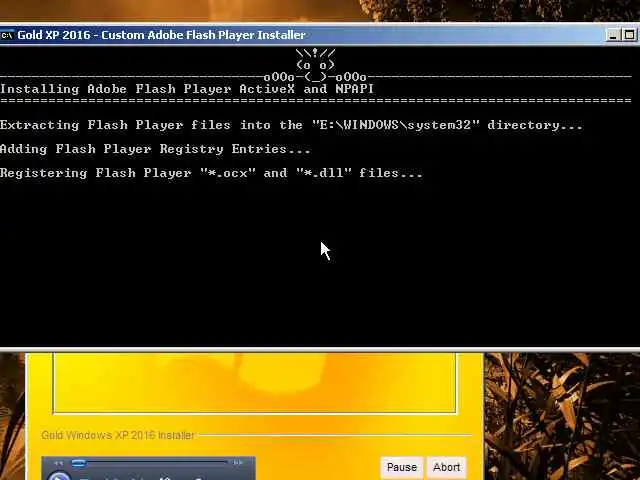Viewport: 640px width, 480px height.
Task: Click the media player seek slider handle
Action: point(79,463)
